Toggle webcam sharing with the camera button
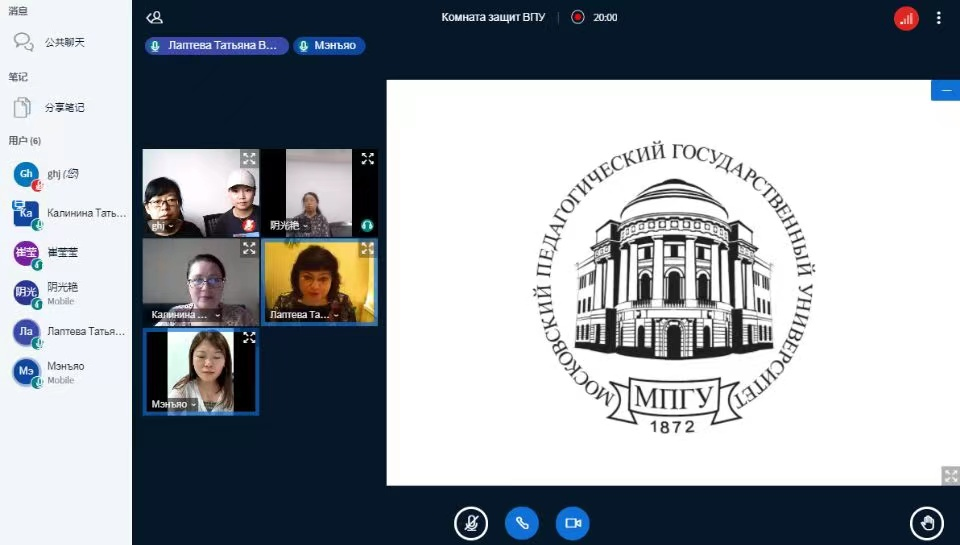 pos(573,523)
